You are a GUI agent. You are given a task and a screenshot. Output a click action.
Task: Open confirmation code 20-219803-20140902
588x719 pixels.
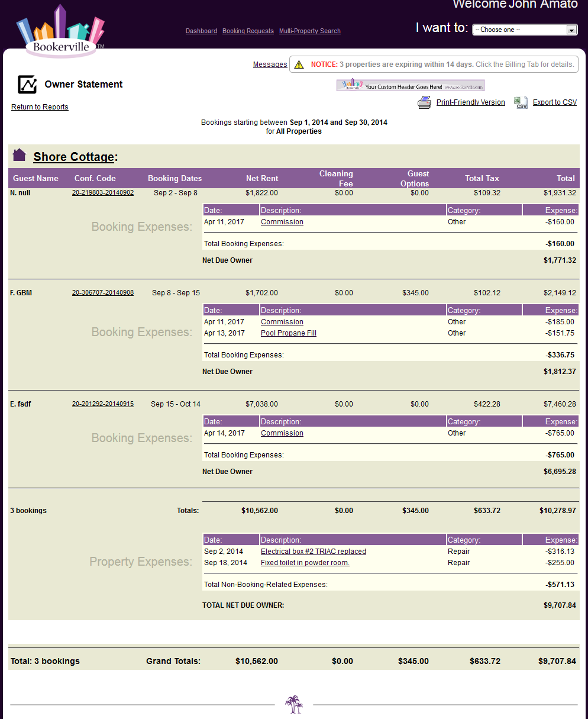[x=103, y=193]
